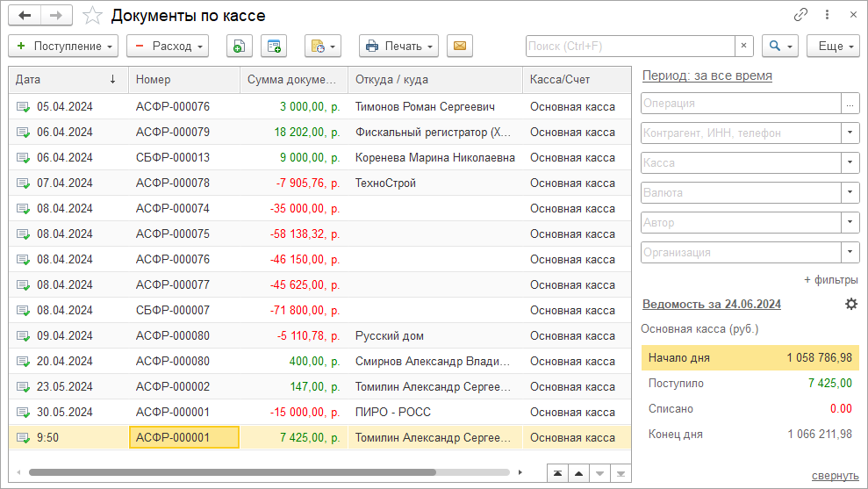
Task: Click into the Поиск search field
Action: point(628,46)
